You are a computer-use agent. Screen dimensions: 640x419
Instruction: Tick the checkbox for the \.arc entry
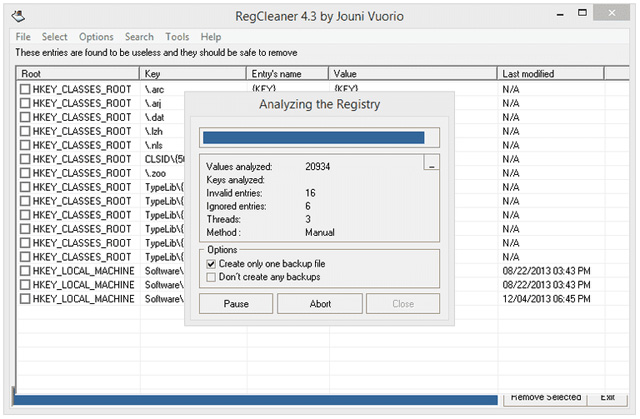26,89
